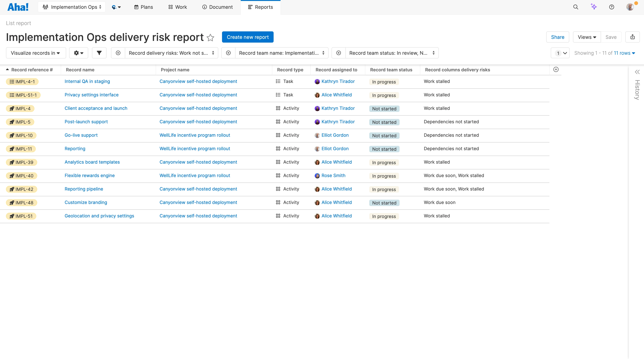Expand the Visualize records in dropdown
Screen dimensions: 644x359
coord(36,53)
